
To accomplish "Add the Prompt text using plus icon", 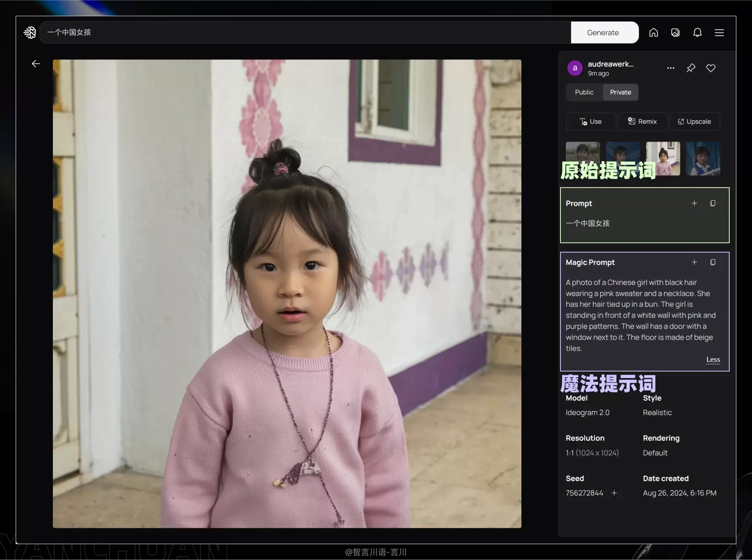I will pyautogui.click(x=694, y=203).
